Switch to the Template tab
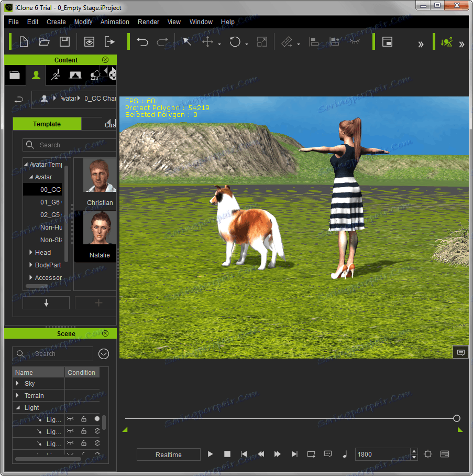This screenshot has height=476, width=473. click(x=47, y=124)
